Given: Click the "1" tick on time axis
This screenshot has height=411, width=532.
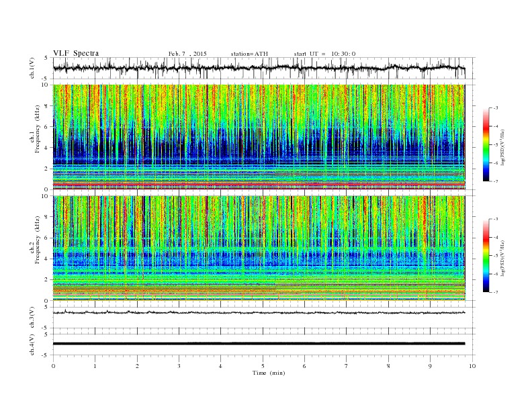Looking at the screenshot, I should (x=95, y=366).
